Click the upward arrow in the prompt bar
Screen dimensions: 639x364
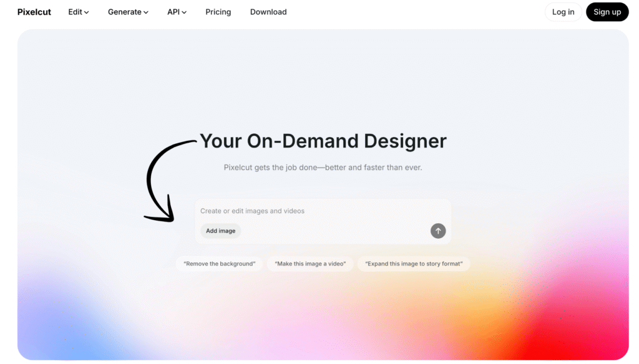click(438, 231)
